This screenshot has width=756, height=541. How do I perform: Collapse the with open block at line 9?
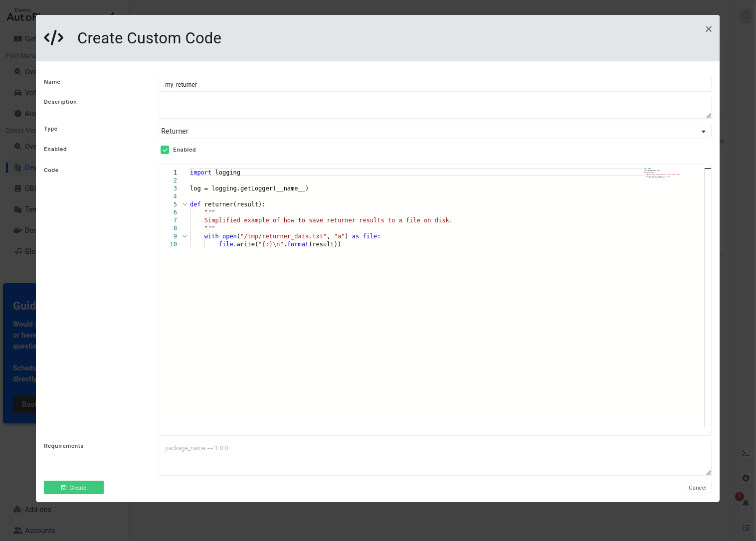click(185, 236)
